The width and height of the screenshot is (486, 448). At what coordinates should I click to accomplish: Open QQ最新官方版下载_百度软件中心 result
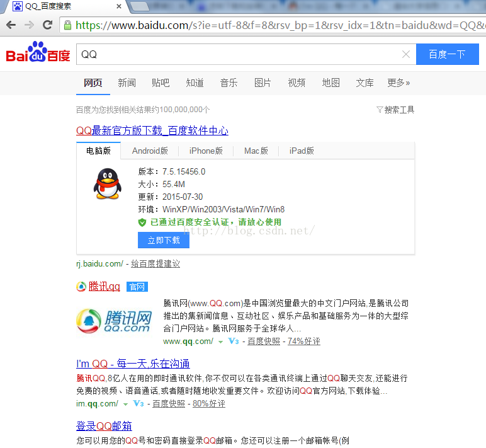pyautogui.click(x=152, y=130)
